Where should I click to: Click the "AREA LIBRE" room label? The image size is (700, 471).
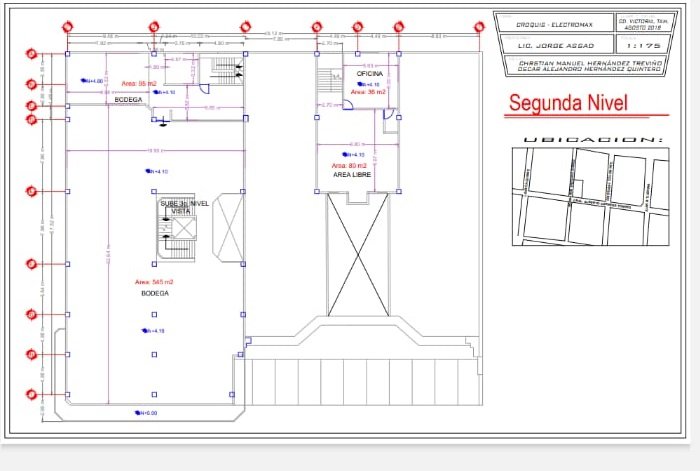coord(352,174)
